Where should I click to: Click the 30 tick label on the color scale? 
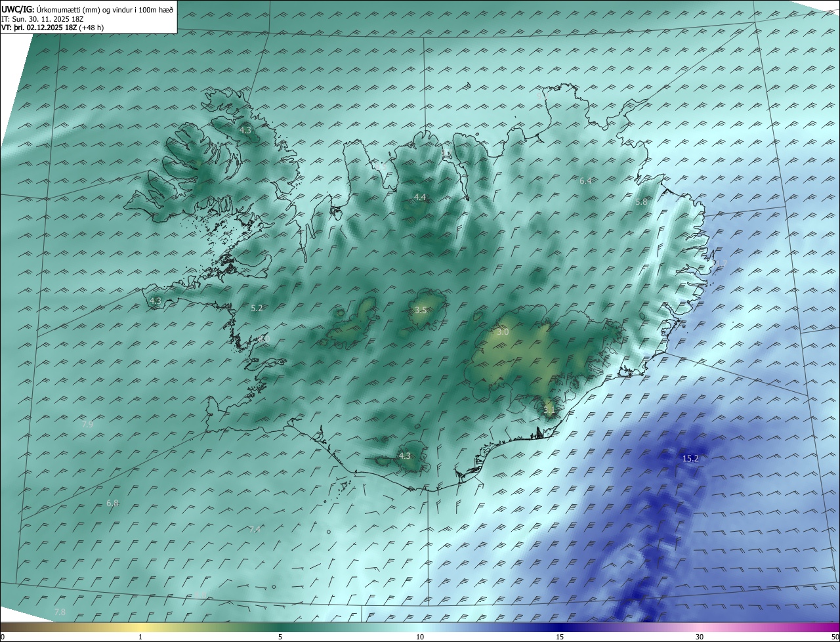pyautogui.click(x=700, y=637)
